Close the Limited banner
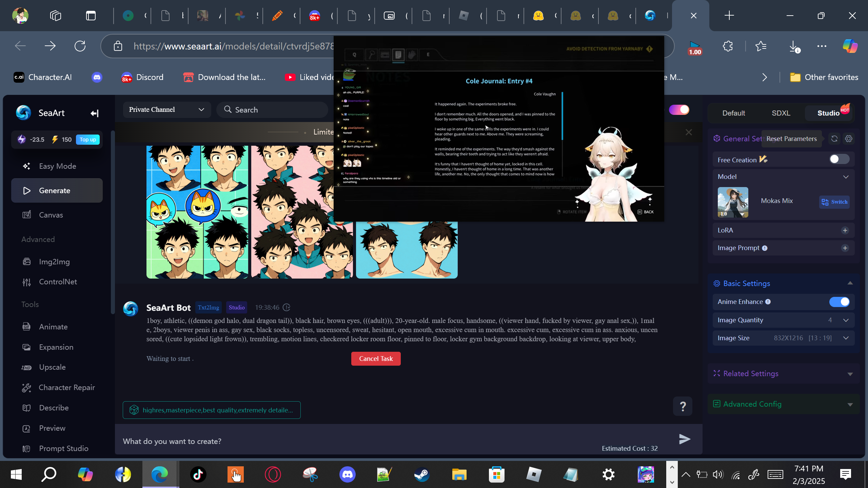The image size is (868, 488). tap(689, 132)
